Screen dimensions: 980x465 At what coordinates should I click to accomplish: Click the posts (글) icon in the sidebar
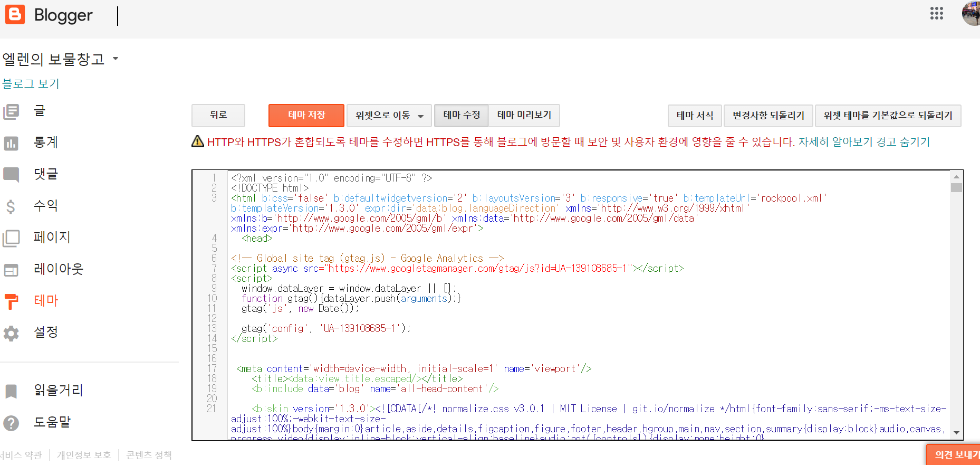click(11, 111)
